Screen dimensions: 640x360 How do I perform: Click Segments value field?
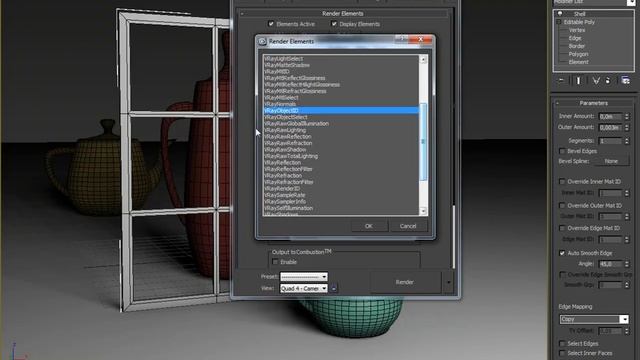(611, 141)
